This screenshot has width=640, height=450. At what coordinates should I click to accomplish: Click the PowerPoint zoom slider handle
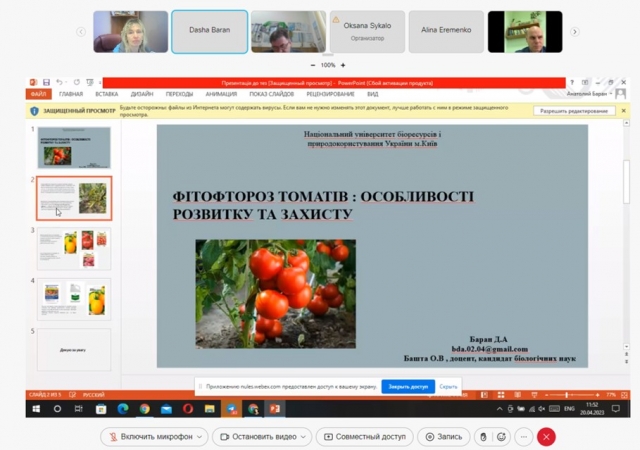click(567, 395)
